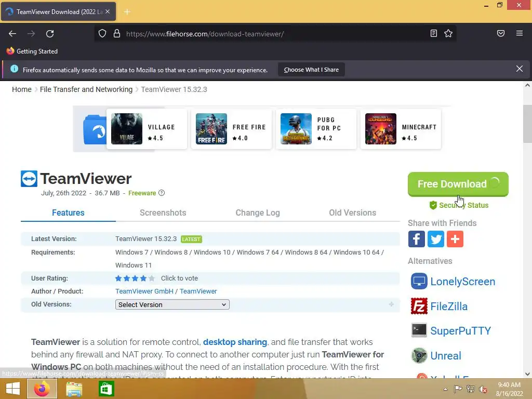Go back with the browser back arrow

click(12, 34)
